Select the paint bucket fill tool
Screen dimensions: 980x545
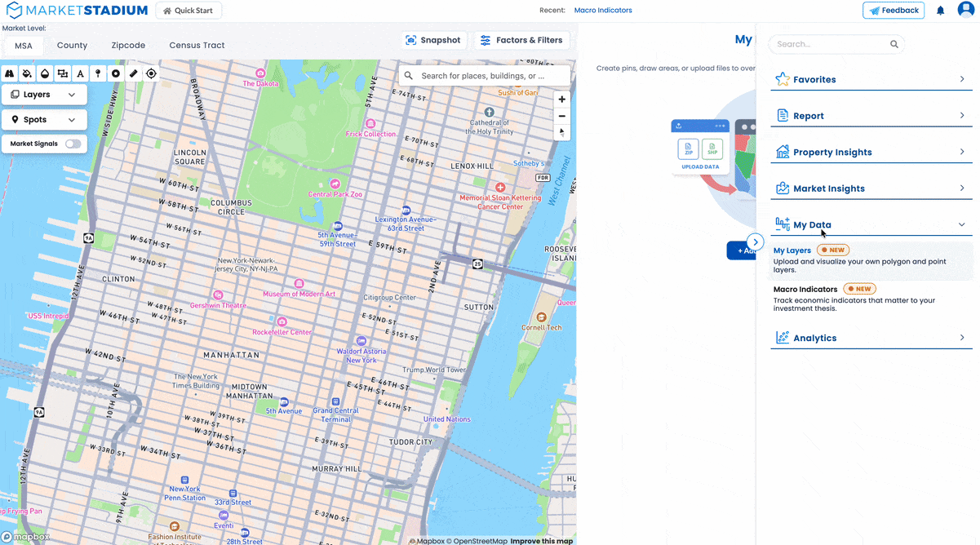[x=27, y=73]
